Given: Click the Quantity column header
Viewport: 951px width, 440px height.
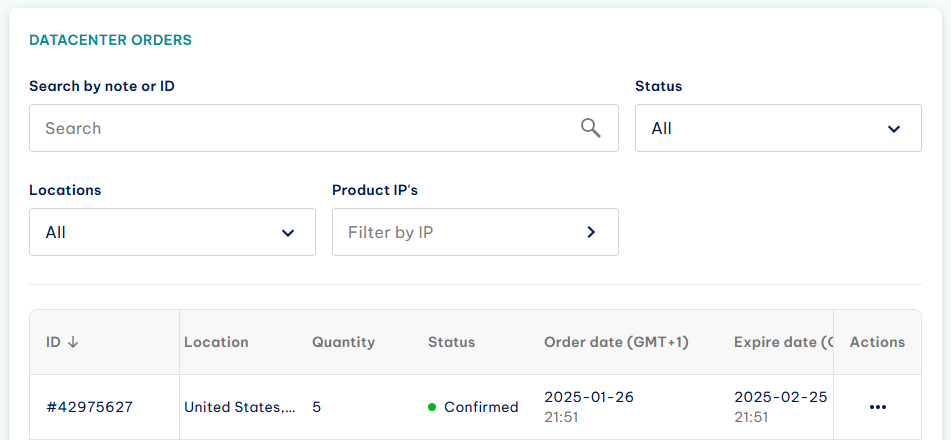Looking at the screenshot, I should click(x=343, y=342).
